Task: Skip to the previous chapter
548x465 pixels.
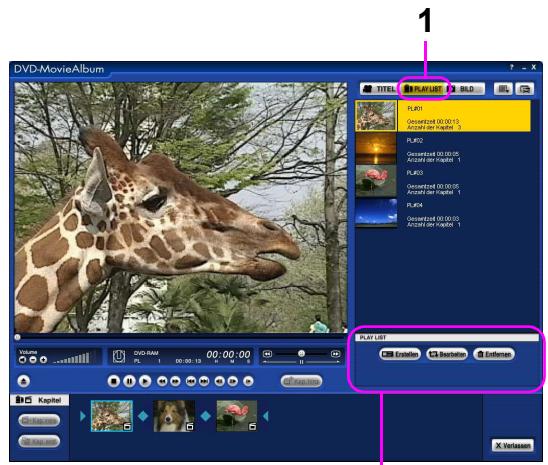Action: (191, 381)
